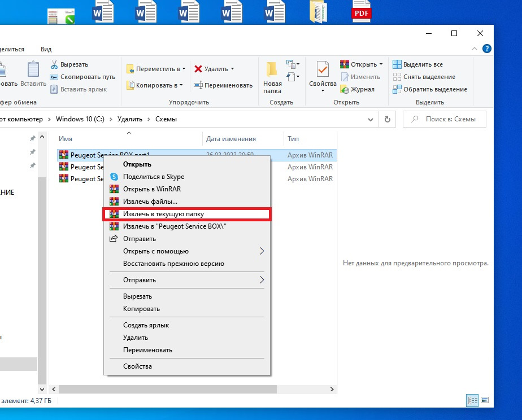The height and width of the screenshot is (420, 522).
Task: Click the Схемы breadcrumb in the address bar
Action: coord(166,119)
